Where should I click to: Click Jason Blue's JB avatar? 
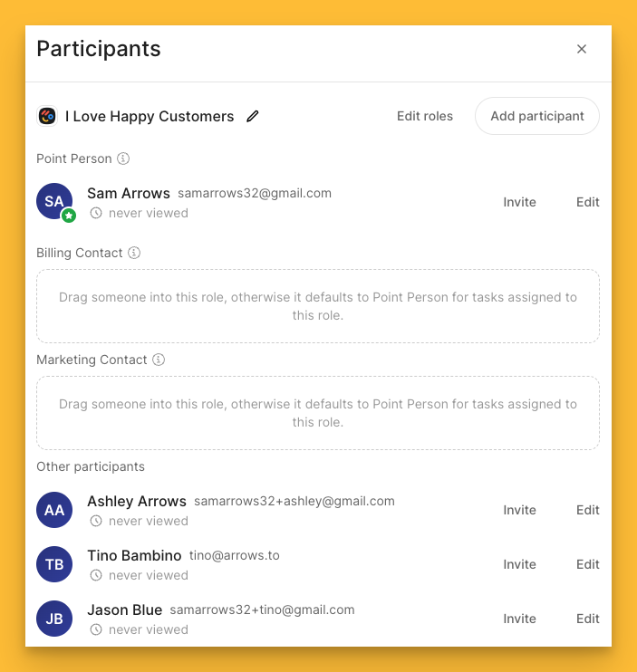point(54,619)
